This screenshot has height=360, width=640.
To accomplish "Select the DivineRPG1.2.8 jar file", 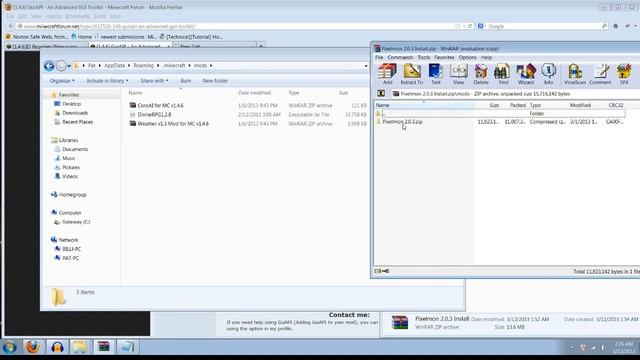I will pyautogui.click(x=154, y=115).
